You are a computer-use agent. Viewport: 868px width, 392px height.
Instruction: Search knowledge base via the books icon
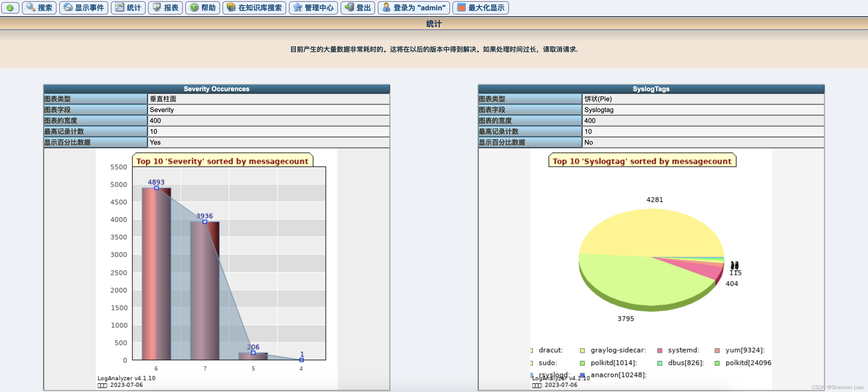[x=231, y=8]
